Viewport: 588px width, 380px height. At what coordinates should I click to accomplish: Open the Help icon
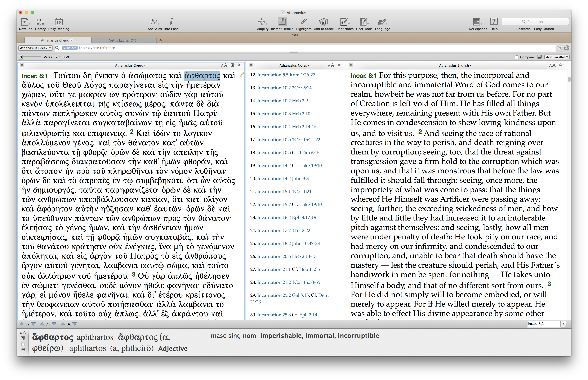(x=494, y=24)
